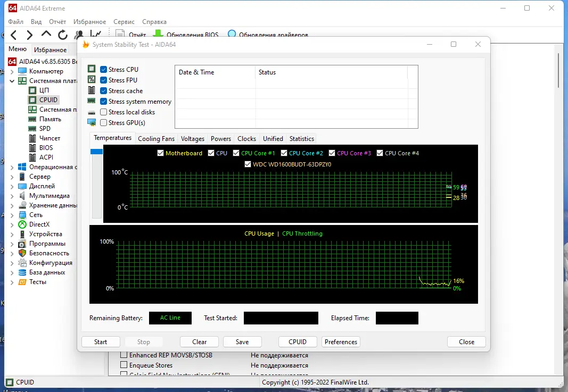This screenshot has width=568, height=392.
Task: Select the SPD chip icon
Action: tap(32, 129)
